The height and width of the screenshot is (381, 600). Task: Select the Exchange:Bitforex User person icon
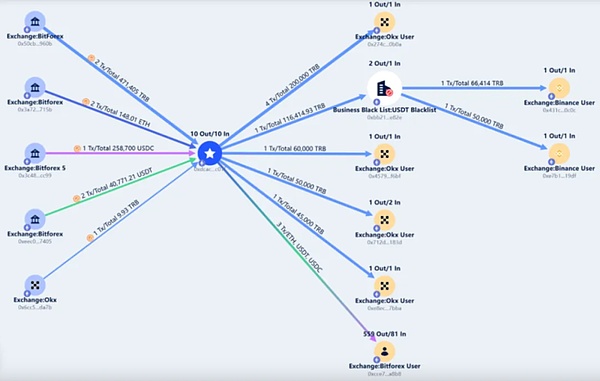click(384, 351)
